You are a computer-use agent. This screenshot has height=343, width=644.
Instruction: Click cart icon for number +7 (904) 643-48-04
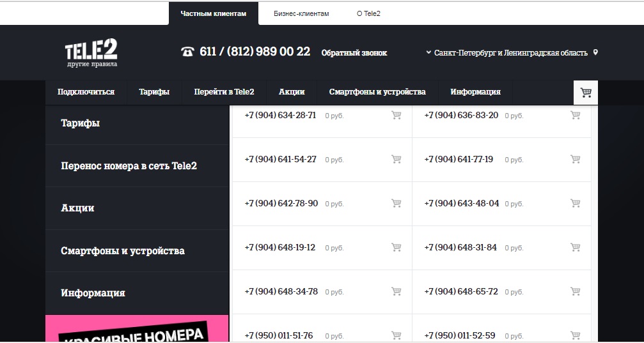click(575, 204)
